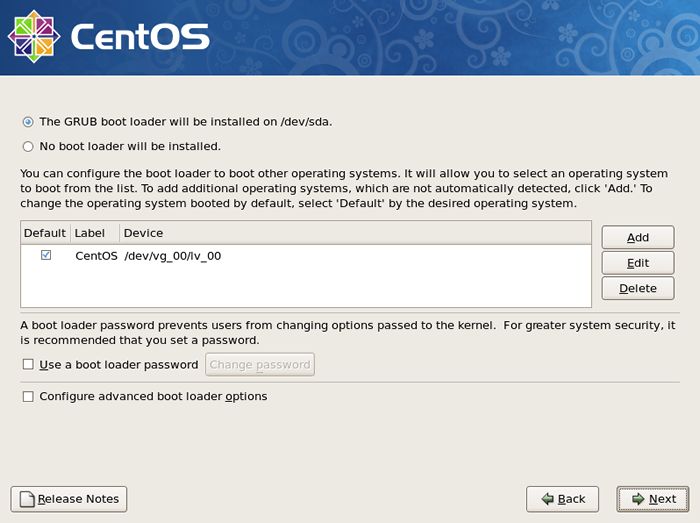Open Release Notes
The width and height of the screenshot is (700, 523).
tap(69, 499)
